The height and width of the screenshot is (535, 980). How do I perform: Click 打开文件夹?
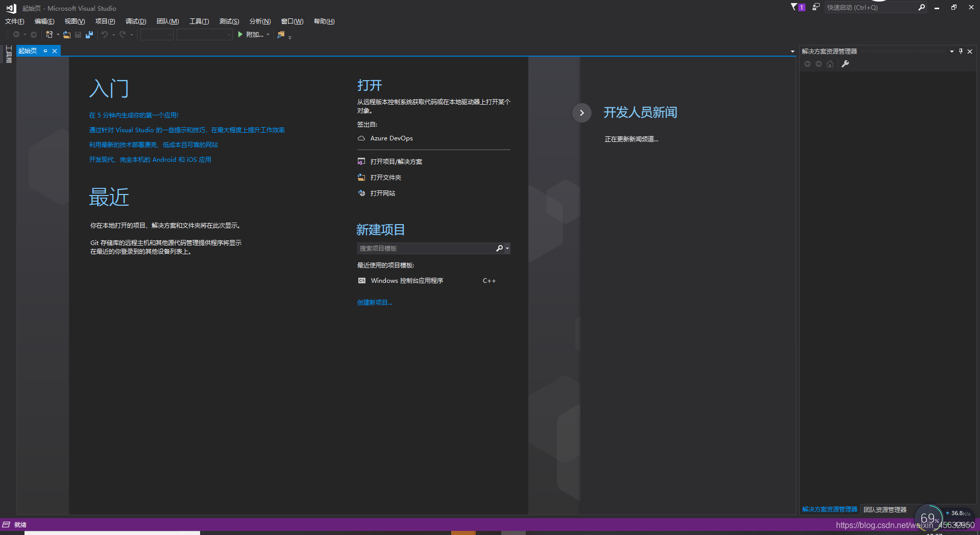pos(380,178)
